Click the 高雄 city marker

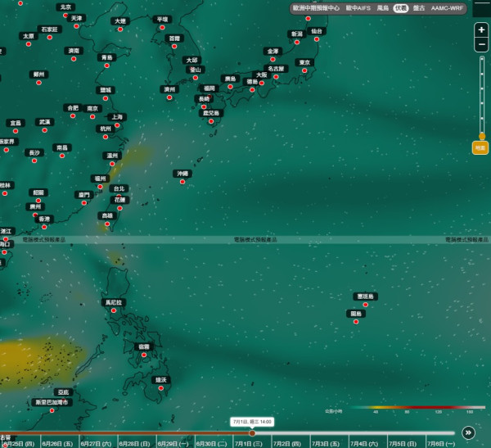click(x=107, y=224)
